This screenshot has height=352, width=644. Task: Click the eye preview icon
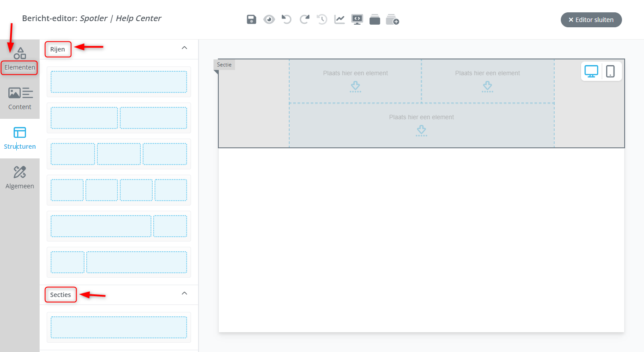coord(269,19)
